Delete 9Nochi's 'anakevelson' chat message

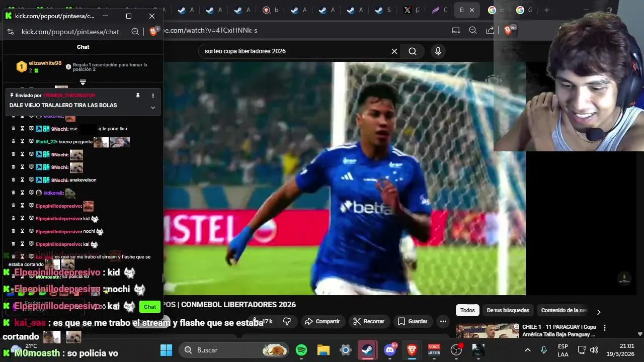[14, 180]
